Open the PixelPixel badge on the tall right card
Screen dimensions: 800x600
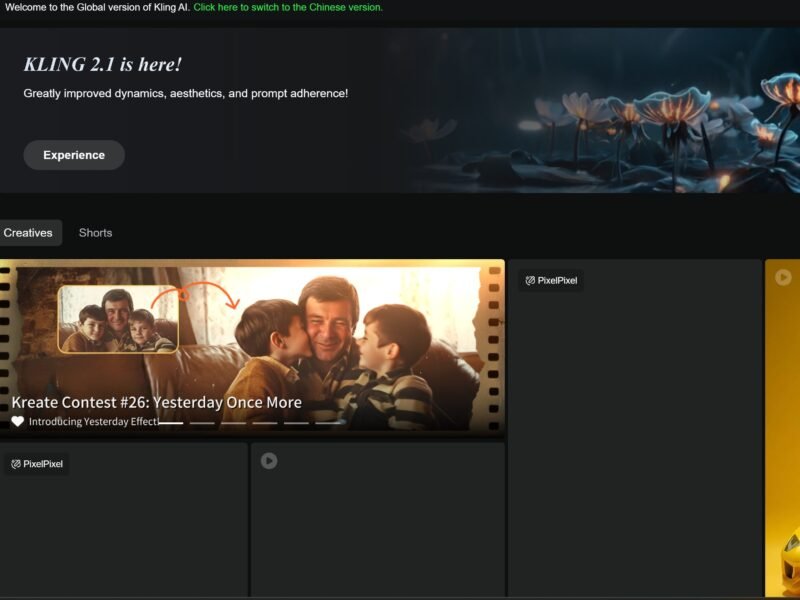pyautogui.click(x=551, y=281)
